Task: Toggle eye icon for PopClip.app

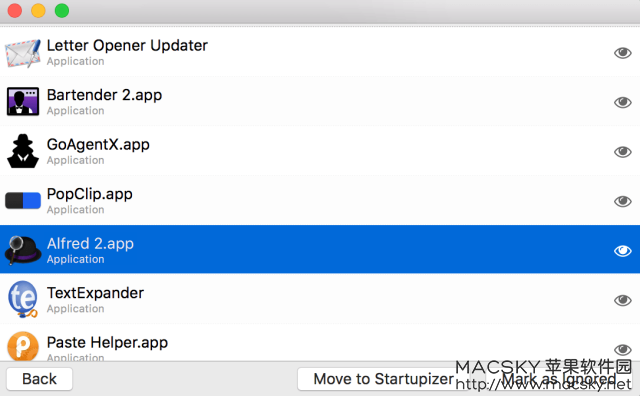Action: [623, 201]
